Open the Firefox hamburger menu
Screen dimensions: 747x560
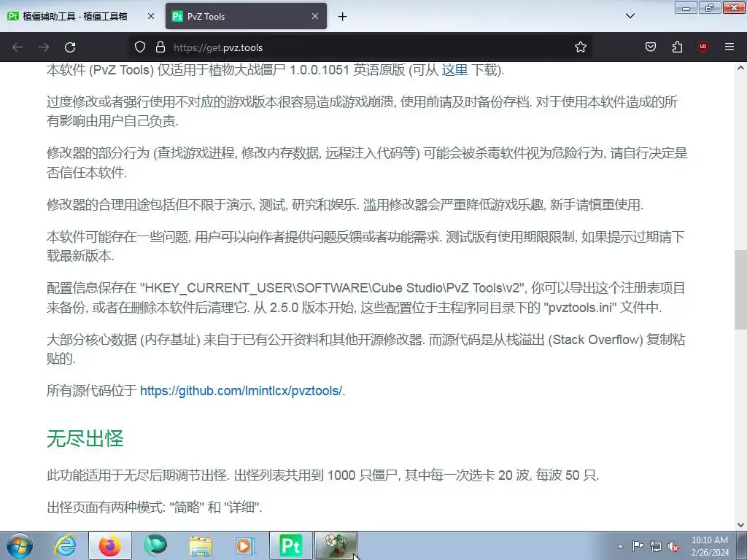coord(729,47)
